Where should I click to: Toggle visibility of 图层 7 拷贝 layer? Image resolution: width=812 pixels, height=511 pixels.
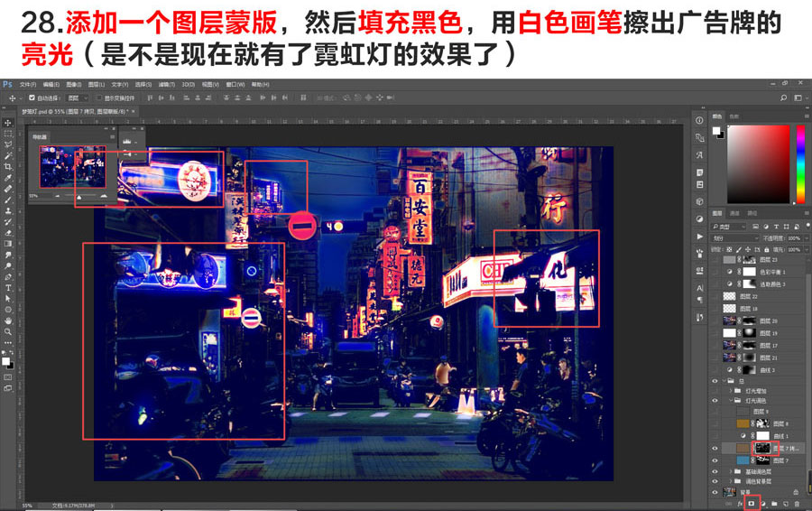[x=715, y=448]
